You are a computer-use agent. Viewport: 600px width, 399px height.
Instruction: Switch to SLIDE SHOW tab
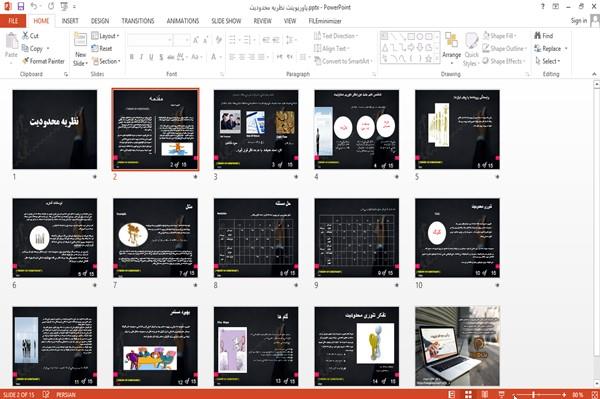(x=226, y=21)
